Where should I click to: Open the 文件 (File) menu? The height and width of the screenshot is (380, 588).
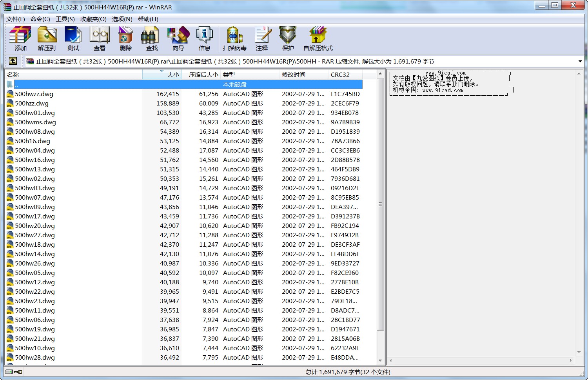tap(16, 19)
